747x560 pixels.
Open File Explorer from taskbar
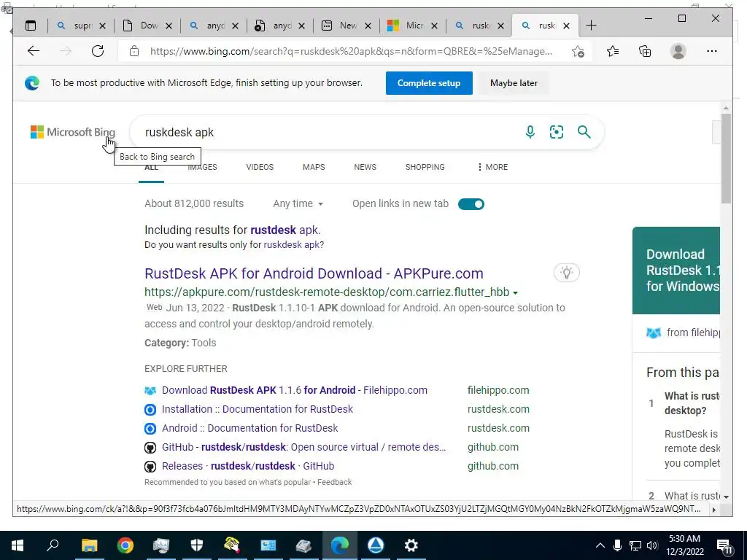[x=89, y=545]
